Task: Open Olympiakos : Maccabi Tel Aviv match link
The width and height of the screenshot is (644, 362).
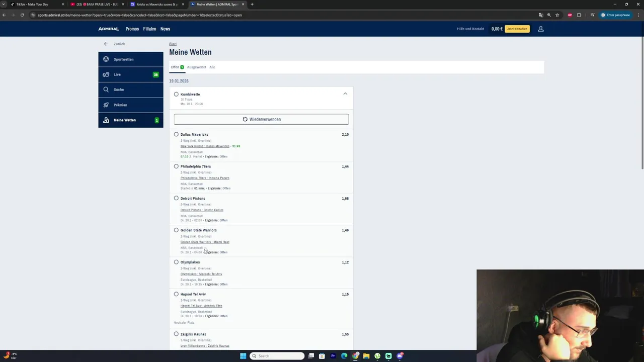Action: tap(201, 274)
